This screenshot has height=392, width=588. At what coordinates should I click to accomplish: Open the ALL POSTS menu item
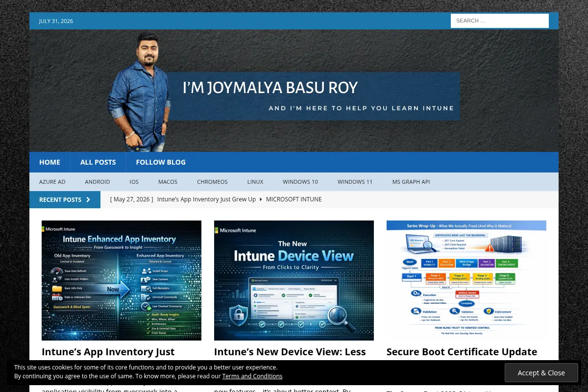[98, 162]
